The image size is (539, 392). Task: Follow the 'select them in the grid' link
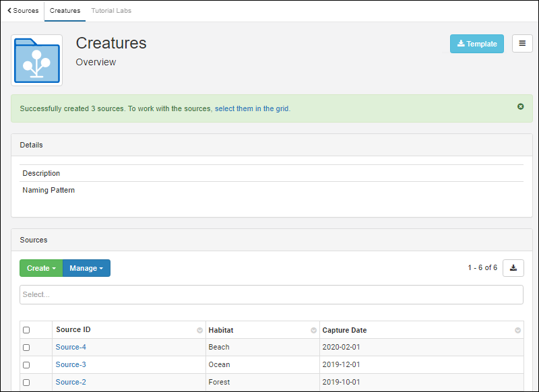252,108
